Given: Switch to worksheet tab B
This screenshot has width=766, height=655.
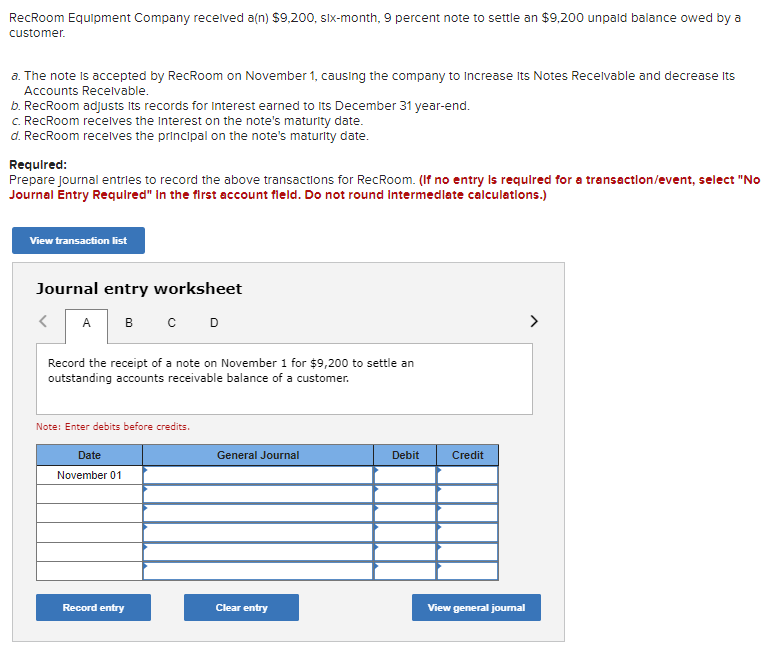Looking at the screenshot, I should 129,323.
